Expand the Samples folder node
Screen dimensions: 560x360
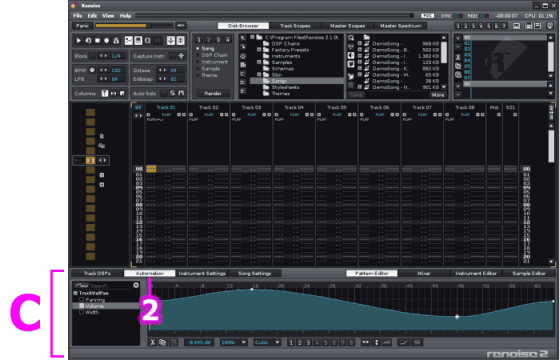pos(259,62)
